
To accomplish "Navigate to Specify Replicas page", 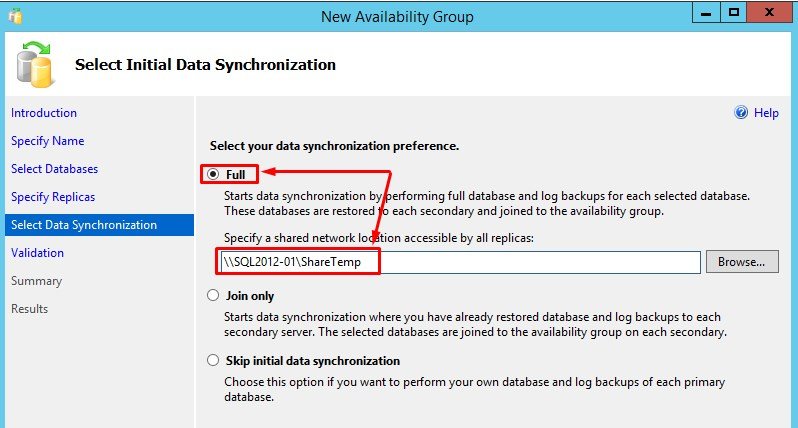I will coord(53,197).
